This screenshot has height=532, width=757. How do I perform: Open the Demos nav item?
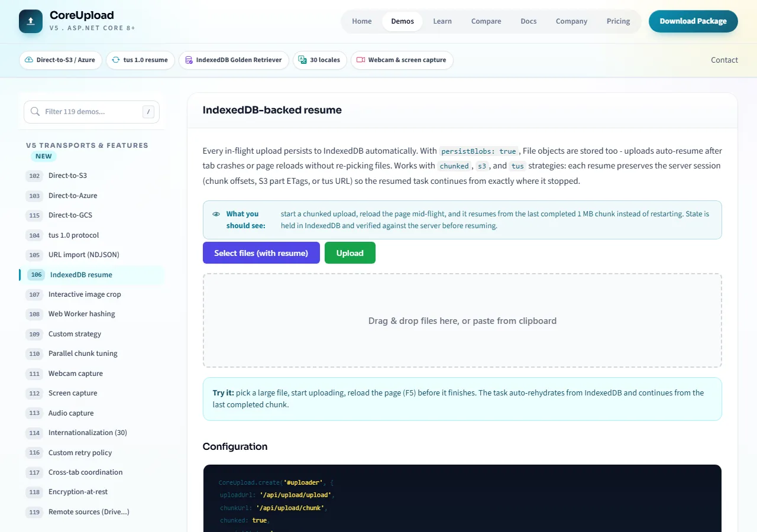(403, 21)
